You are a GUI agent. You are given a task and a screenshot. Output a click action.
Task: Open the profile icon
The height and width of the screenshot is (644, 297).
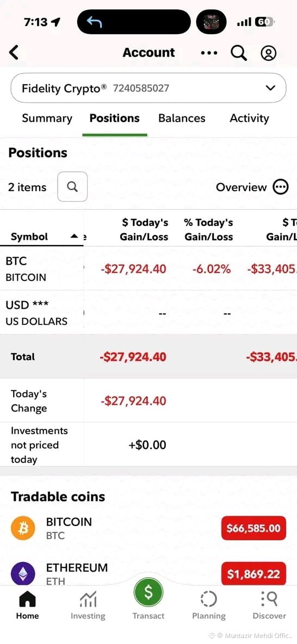tap(269, 53)
